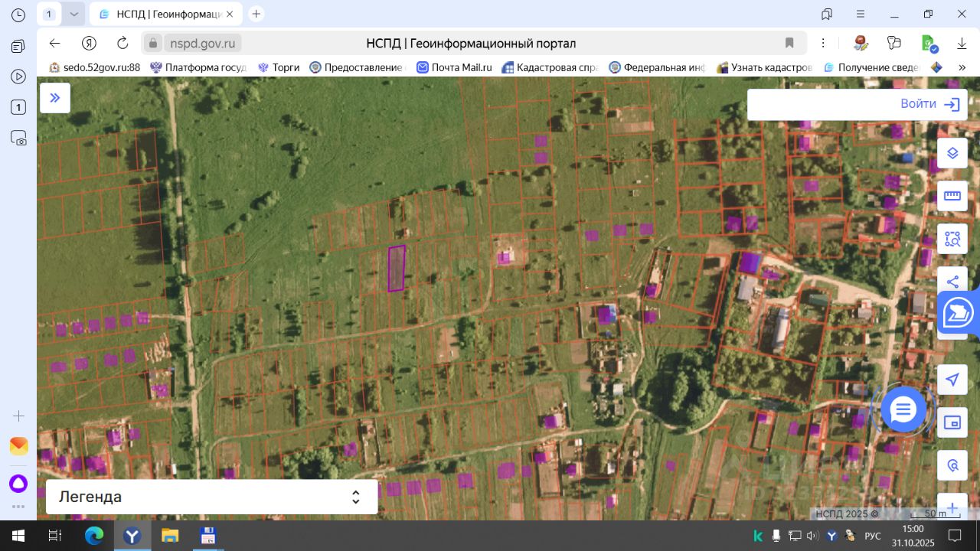Select the ruler measurement tool
Screen dimensions: 980x551
pos(952,196)
